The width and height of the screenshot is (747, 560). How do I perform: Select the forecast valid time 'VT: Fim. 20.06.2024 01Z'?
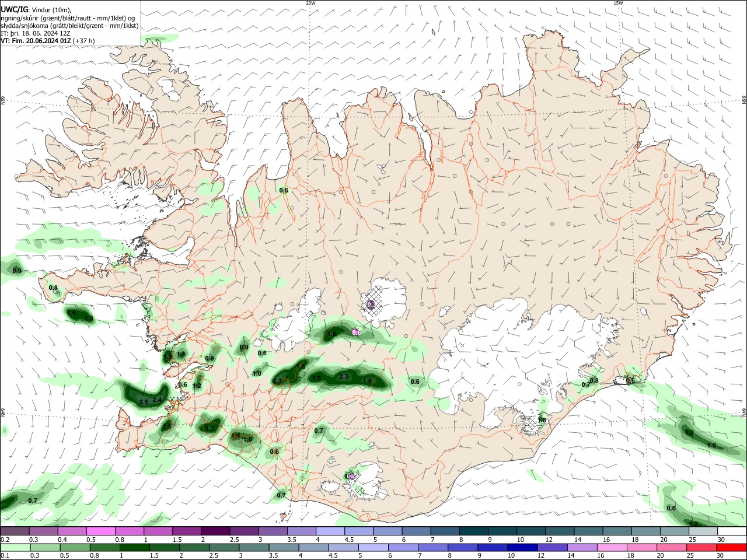(36, 41)
